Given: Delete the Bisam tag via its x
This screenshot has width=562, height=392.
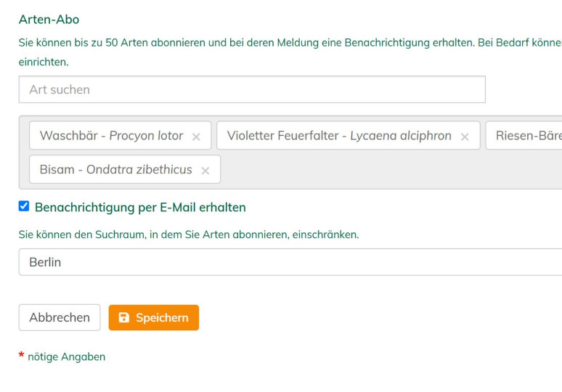Looking at the screenshot, I should click(205, 171).
